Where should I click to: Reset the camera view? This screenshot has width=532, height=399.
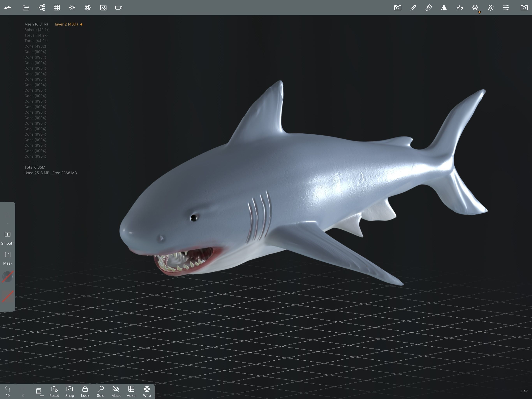click(54, 391)
